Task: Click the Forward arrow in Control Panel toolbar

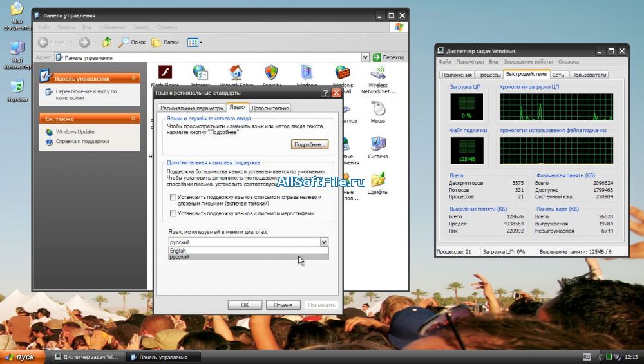Action: point(84,42)
